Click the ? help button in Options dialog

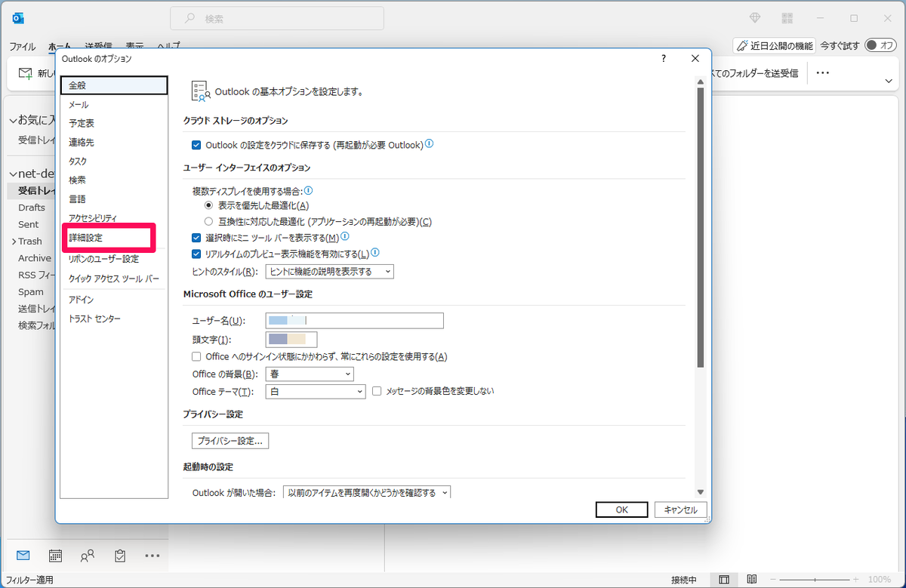664,58
